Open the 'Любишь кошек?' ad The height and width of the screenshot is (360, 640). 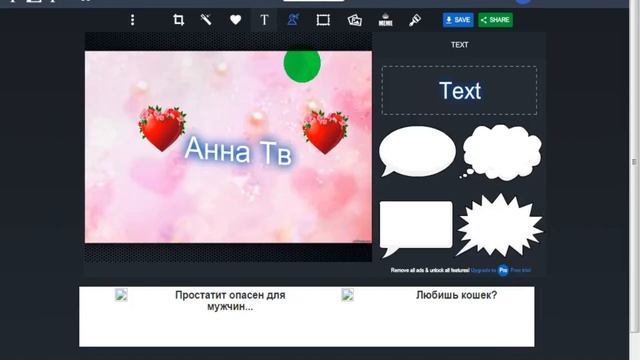(x=456, y=295)
